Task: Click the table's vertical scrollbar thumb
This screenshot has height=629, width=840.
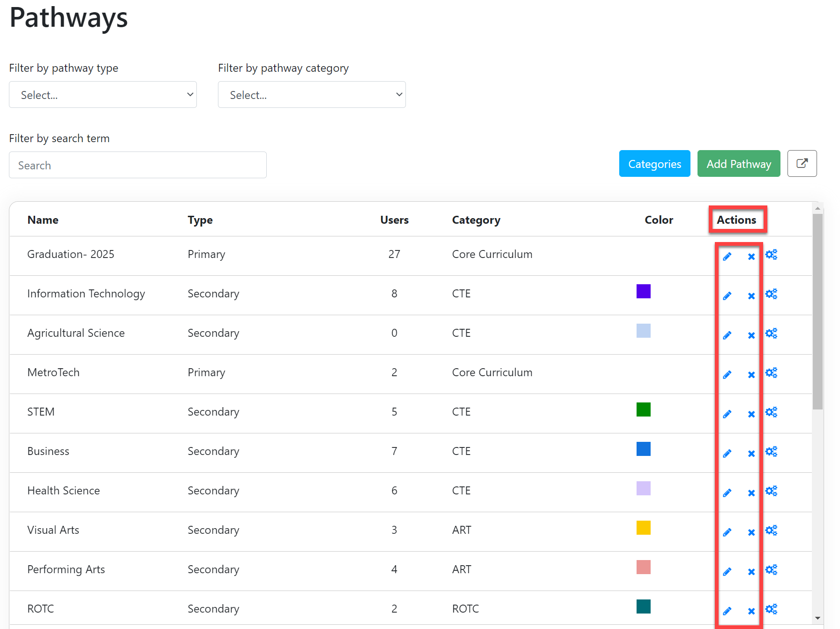Action: (818, 312)
